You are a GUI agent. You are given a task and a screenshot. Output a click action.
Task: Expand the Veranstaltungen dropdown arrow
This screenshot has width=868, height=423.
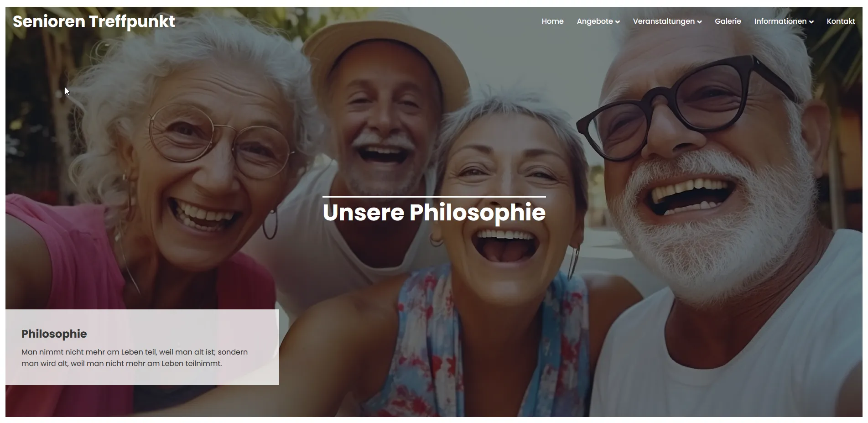699,22
